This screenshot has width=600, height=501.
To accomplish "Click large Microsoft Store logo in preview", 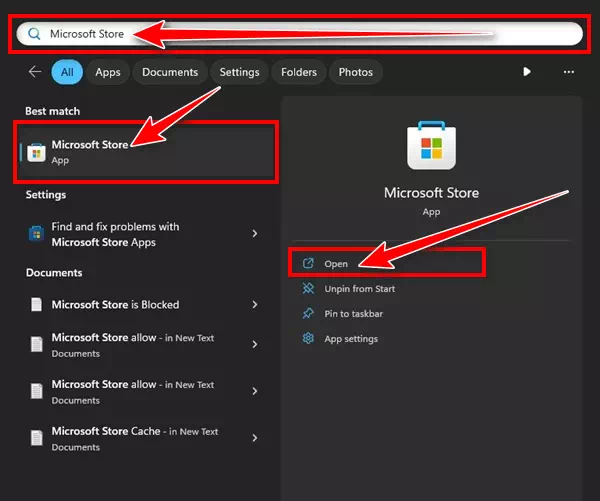I will pos(432,145).
